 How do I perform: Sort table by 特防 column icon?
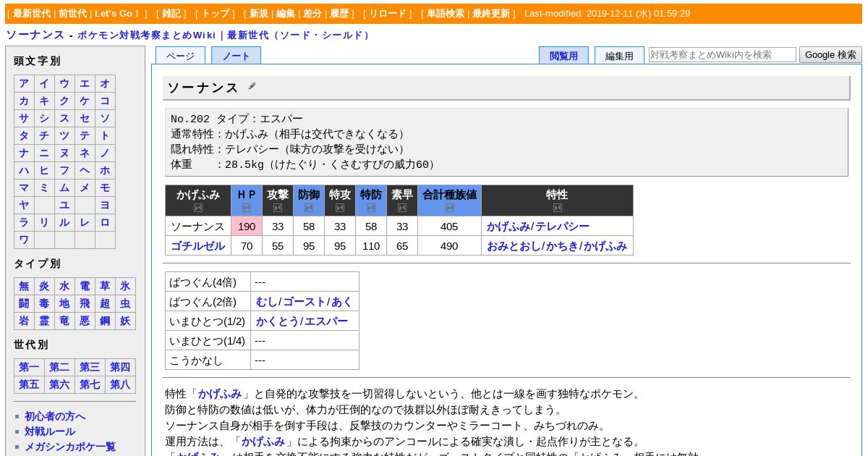[x=371, y=208]
